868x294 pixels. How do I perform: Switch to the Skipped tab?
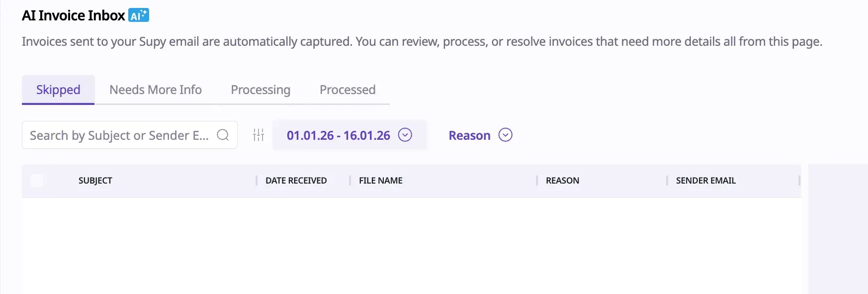58,90
